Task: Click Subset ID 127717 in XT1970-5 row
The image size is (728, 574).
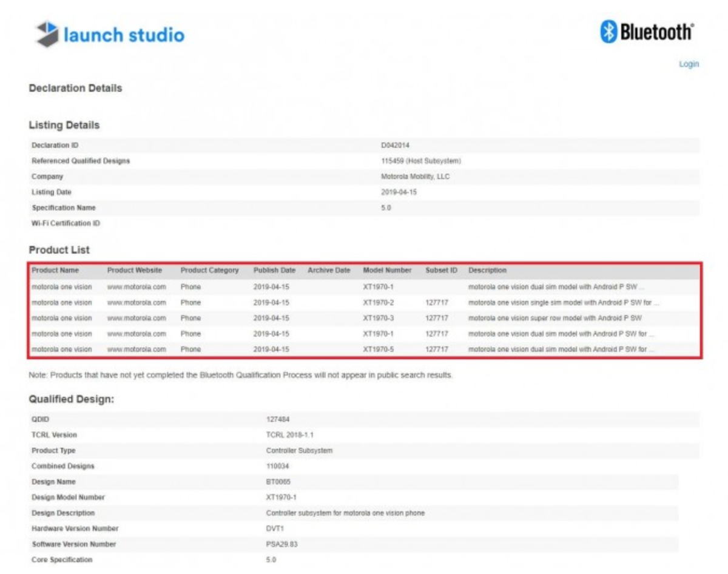Action: [437, 349]
